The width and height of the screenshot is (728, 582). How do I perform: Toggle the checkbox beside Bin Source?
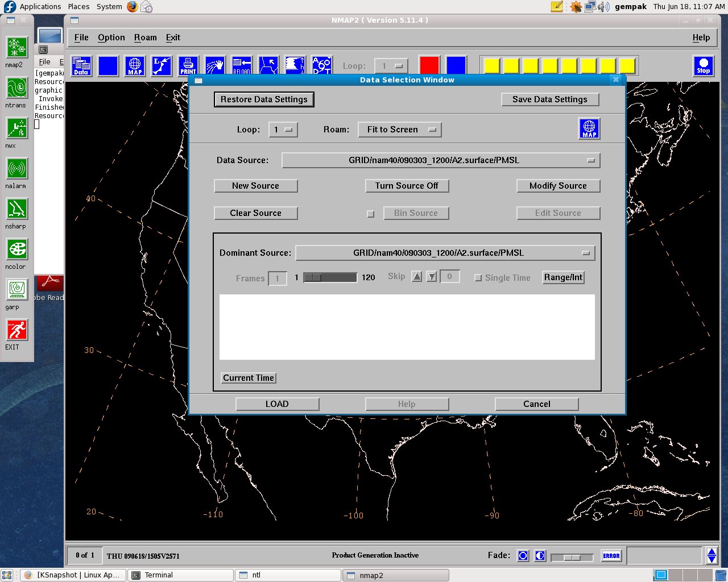[371, 214]
